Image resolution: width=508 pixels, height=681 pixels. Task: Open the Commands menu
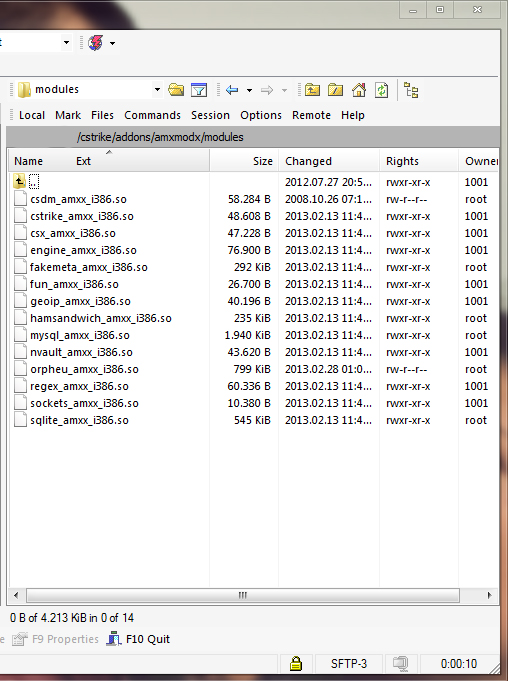tap(152, 115)
